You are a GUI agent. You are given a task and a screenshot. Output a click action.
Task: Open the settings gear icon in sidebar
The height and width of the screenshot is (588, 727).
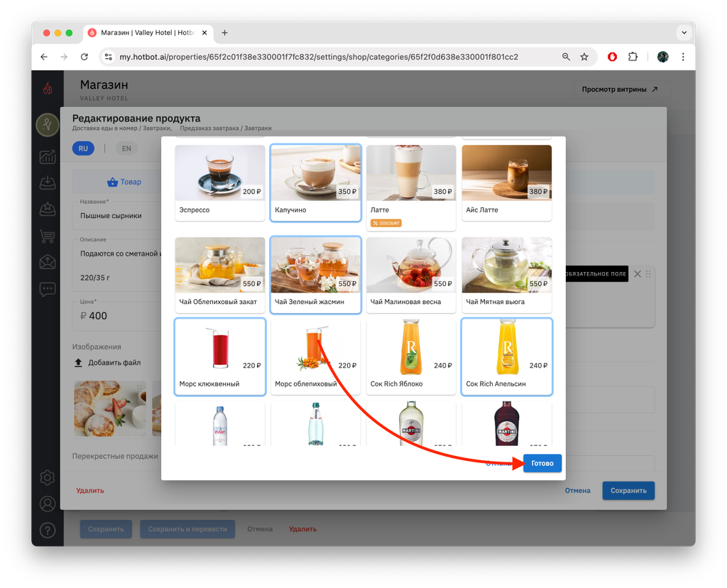[x=48, y=478]
